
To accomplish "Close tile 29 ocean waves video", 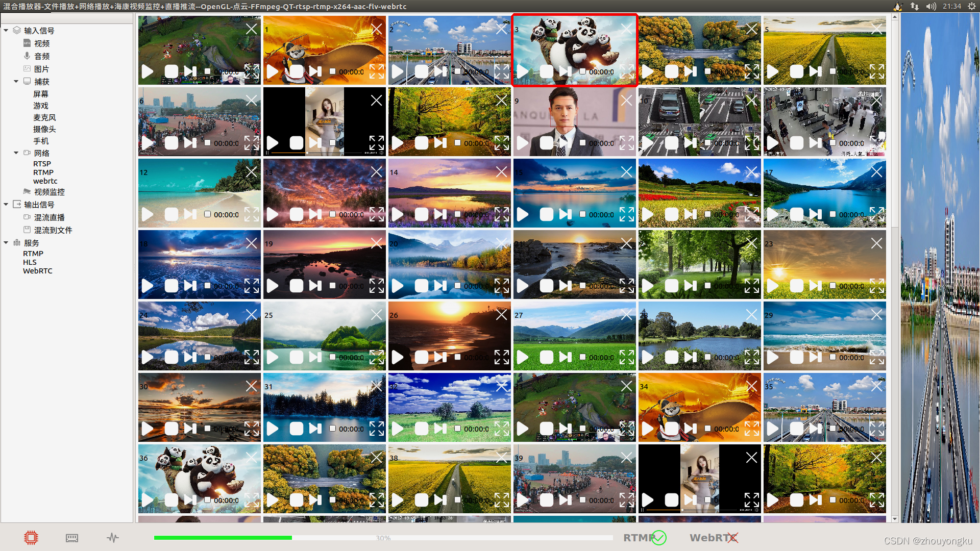I will [876, 315].
